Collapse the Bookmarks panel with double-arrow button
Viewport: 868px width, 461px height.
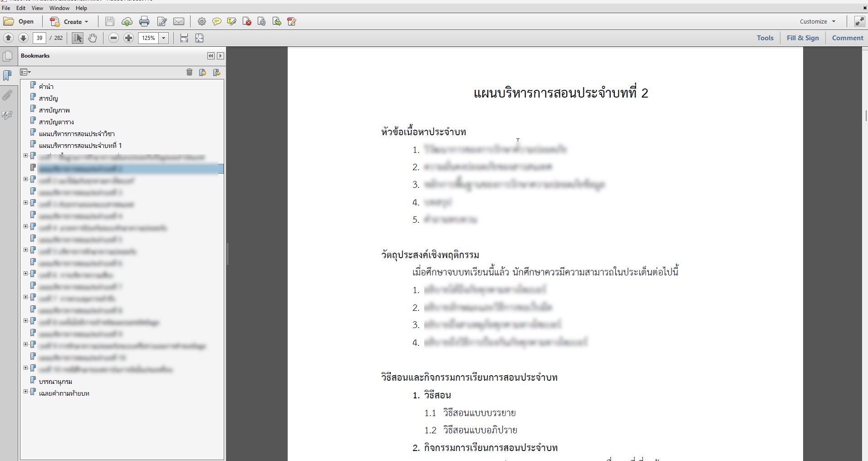[211, 56]
